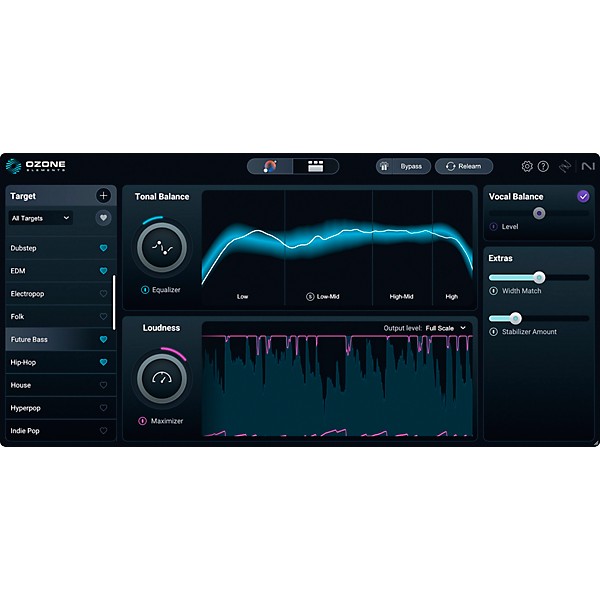
Task: Favorite the House target heart
Action: point(103,385)
